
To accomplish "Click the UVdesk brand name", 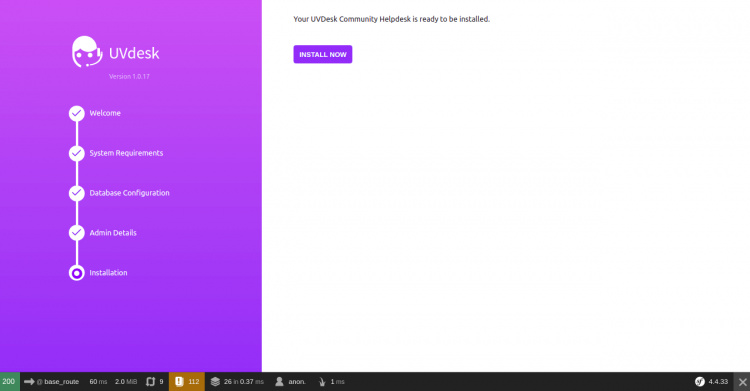I will tap(134, 53).
